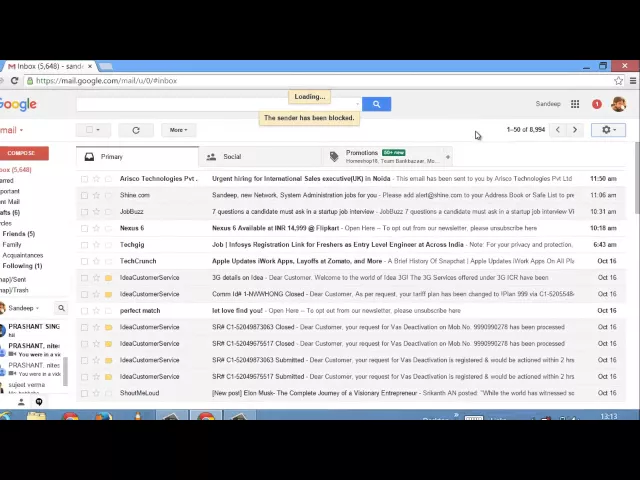Add a new inbox tab plus
This screenshot has width=640, height=480.
[x=448, y=157]
